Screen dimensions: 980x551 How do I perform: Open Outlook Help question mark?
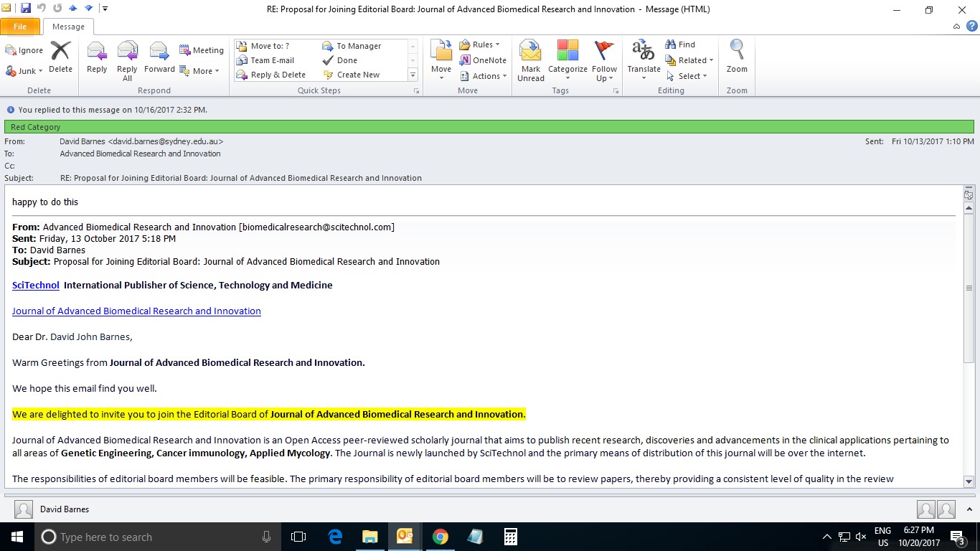[971, 27]
